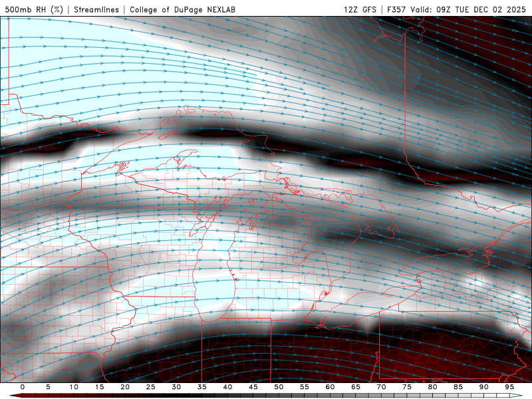Click the '10' value on the color scale
This screenshot has width=532, height=399.
(x=74, y=387)
